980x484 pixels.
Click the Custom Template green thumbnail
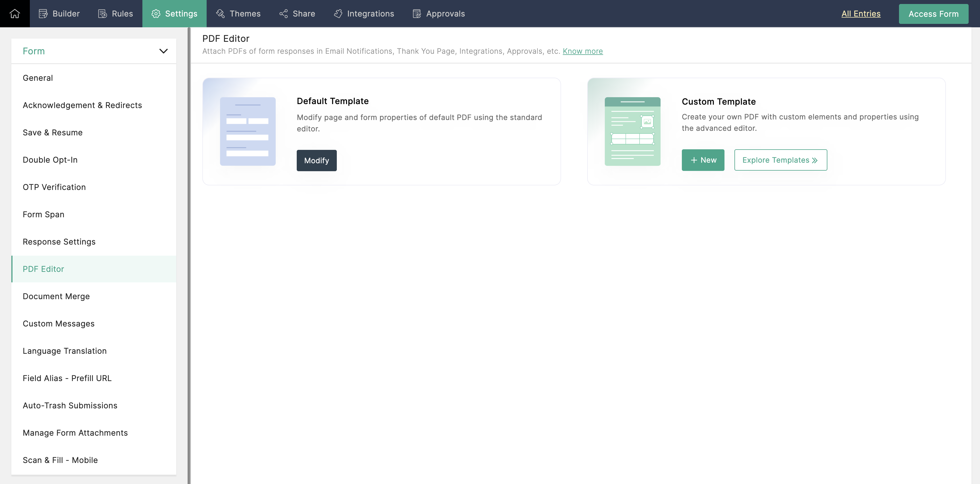pos(632,131)
